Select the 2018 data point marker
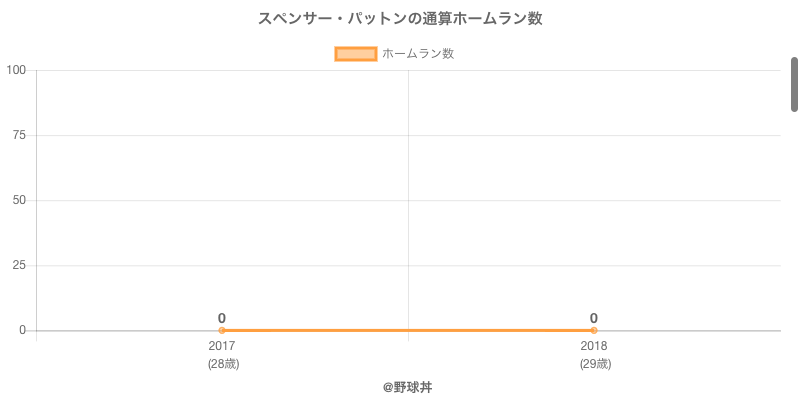 coord(594,331)
